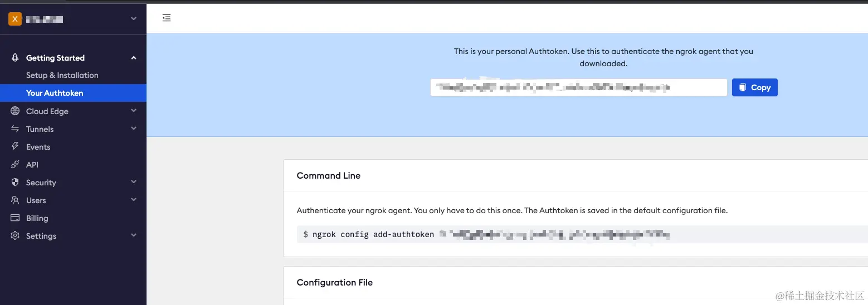The image size is (868, 305).
Task: Click the Billing card icon
Action: 15,218
